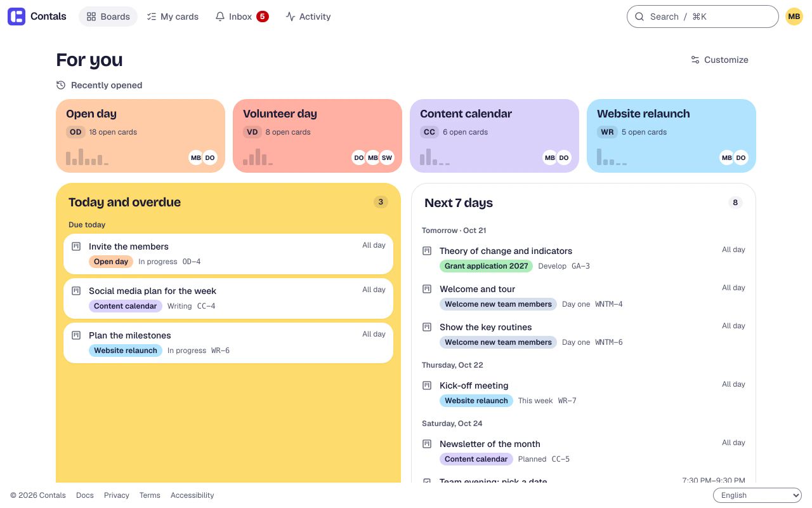Screen dimensions: 812x508
Task: Click the "Plan the milestones" card title
Action: [x=130, y=335]
